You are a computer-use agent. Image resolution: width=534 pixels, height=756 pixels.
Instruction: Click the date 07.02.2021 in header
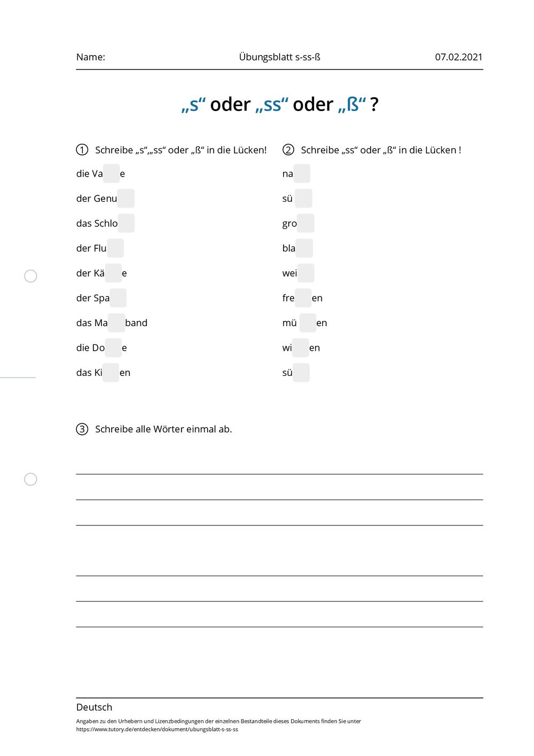coord(458,57)
